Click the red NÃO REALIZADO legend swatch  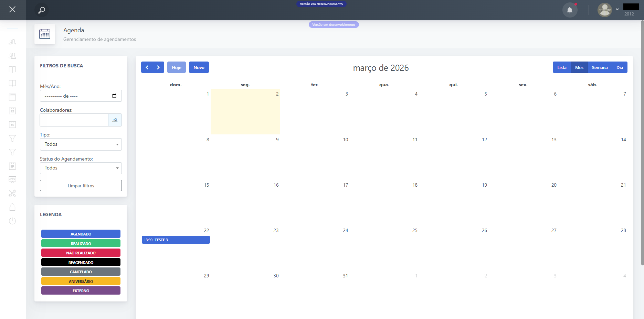(81, 253)
